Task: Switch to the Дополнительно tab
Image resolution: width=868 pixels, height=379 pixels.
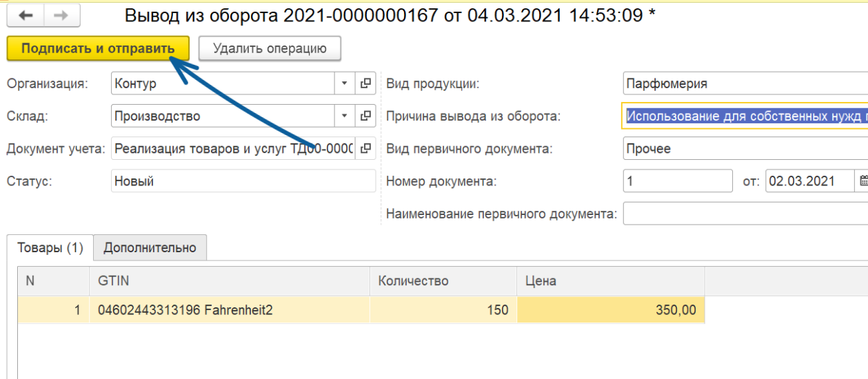Action: pyautogui.click(x=150, y=248)
